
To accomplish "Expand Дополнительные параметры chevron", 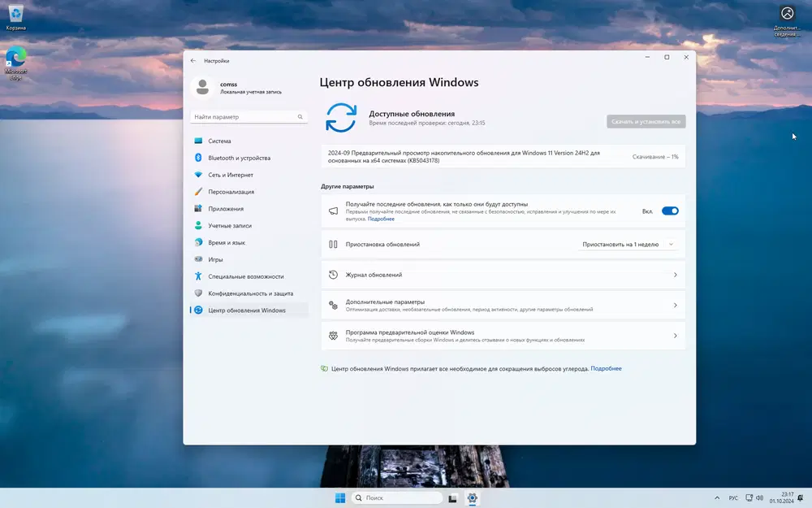I will 676,306.
